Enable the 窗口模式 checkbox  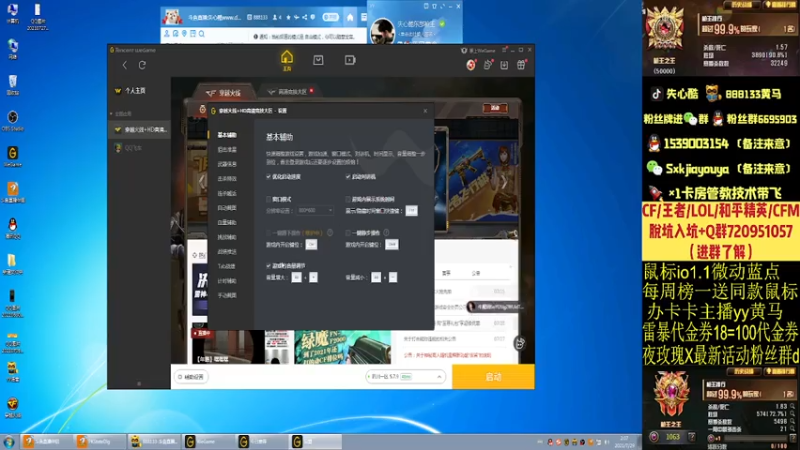click(x=268, y=199)
